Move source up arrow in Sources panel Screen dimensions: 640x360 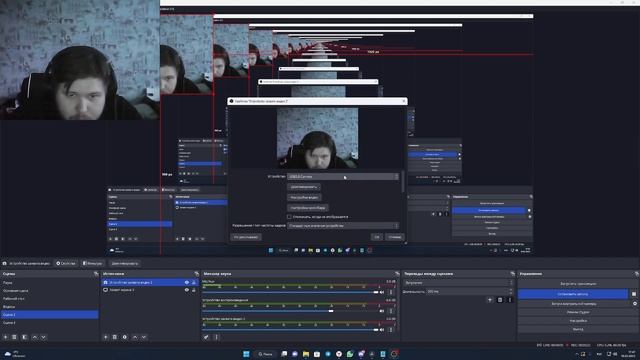coord(135,337)
